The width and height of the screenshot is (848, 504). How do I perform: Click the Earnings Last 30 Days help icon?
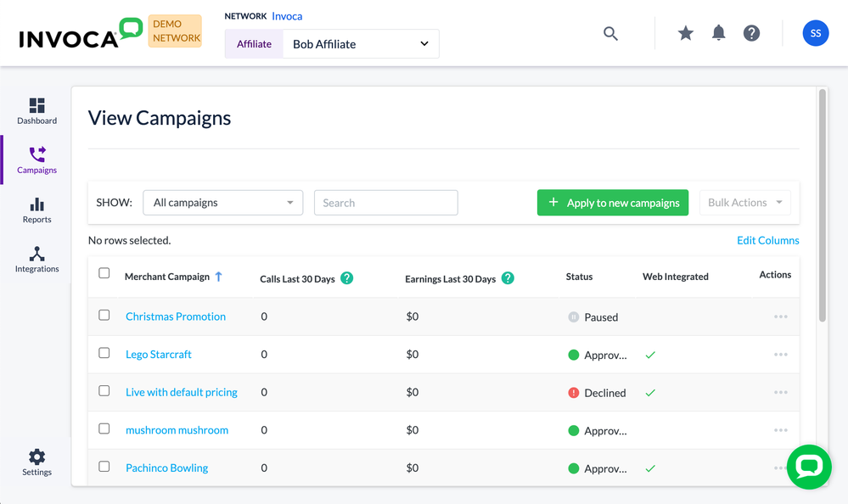pos(508,278)
